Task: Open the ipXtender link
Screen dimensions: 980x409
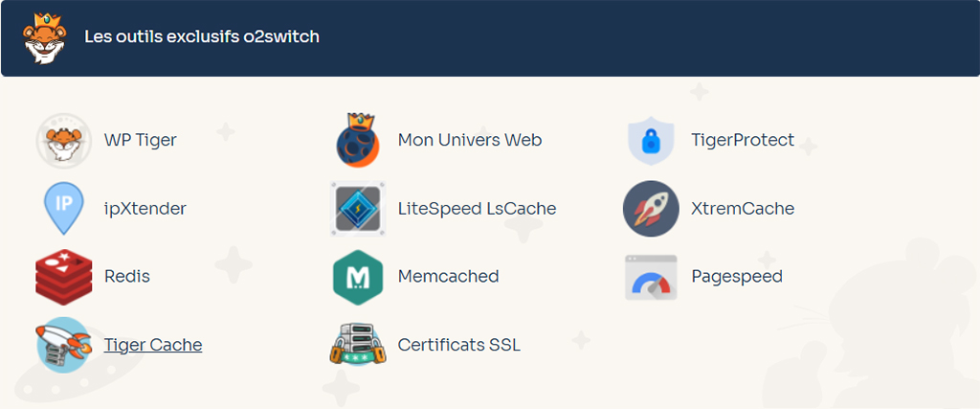Action: point(145,208)
